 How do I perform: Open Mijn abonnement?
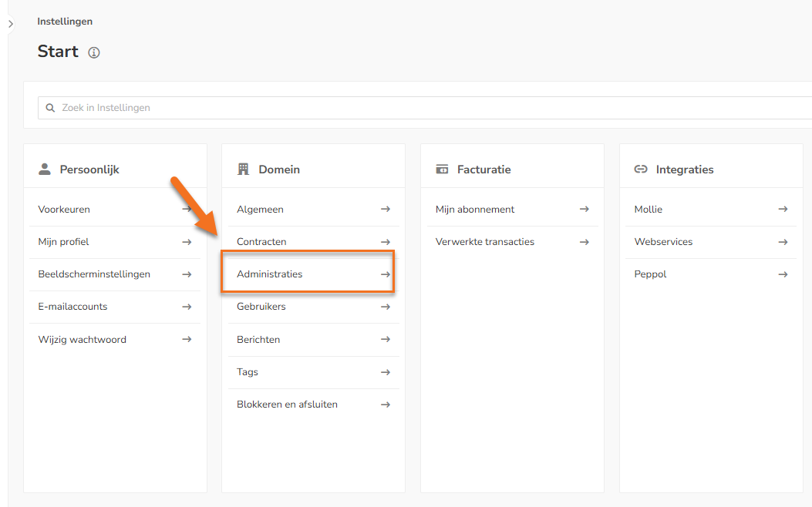coord(512,210)
